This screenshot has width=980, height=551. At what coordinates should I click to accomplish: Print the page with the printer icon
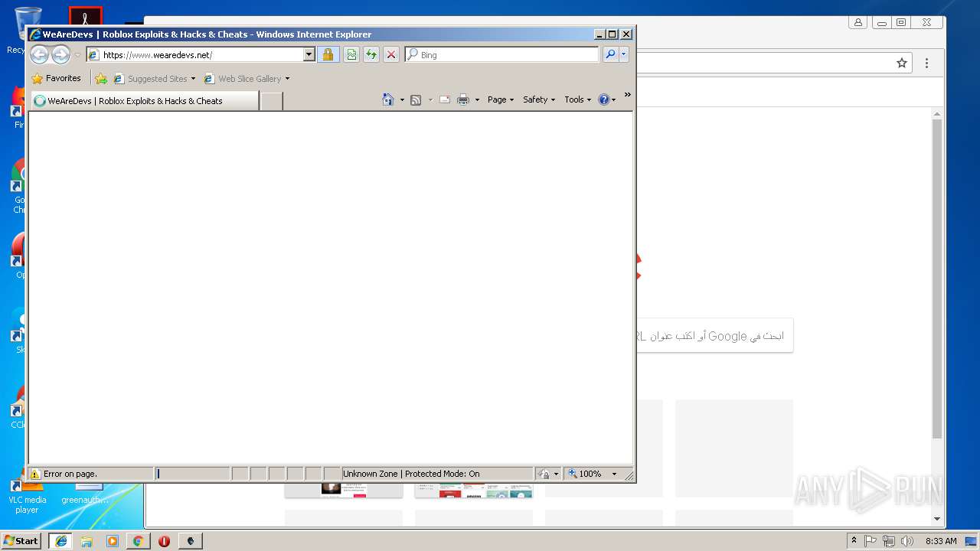click(463, 99)
